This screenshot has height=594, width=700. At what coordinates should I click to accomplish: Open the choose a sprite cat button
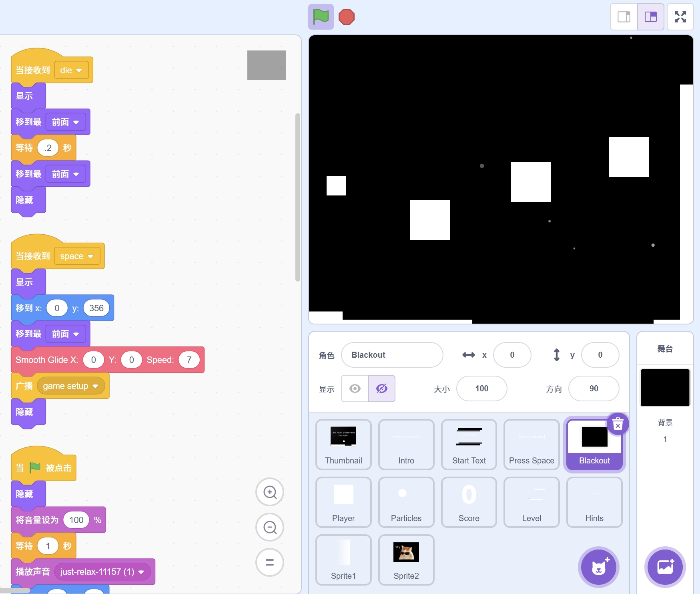599,567
